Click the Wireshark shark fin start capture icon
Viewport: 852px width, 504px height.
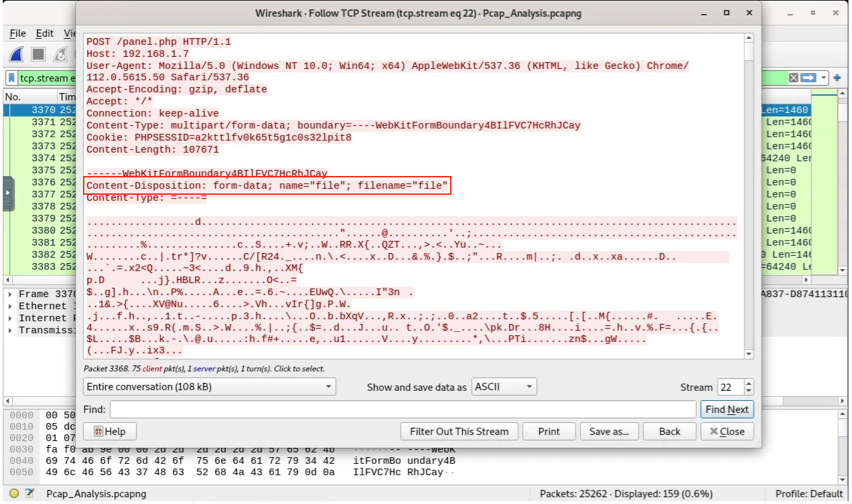(x=16, y=55)
